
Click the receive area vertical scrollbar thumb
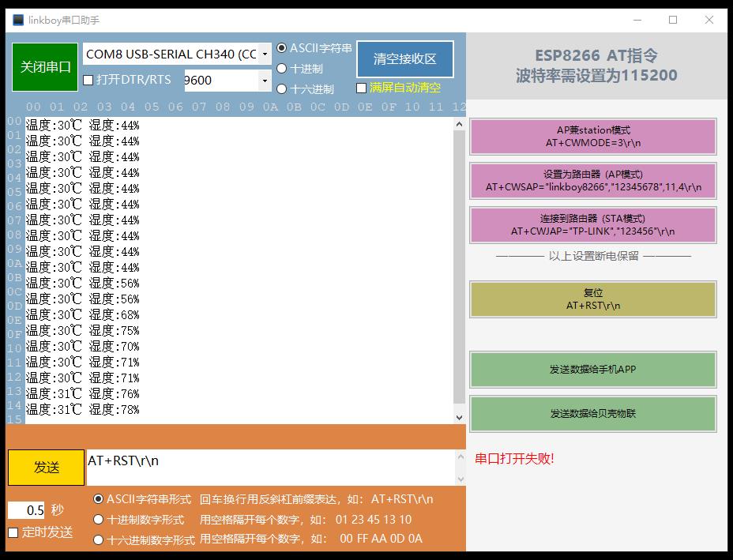pyautogui.click(x=459, y=266)
